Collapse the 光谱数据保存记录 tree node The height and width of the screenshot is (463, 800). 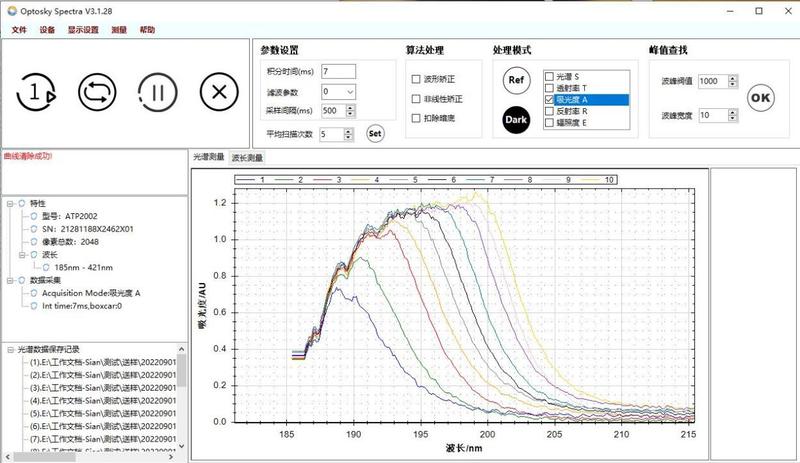[x=9, y=350]
